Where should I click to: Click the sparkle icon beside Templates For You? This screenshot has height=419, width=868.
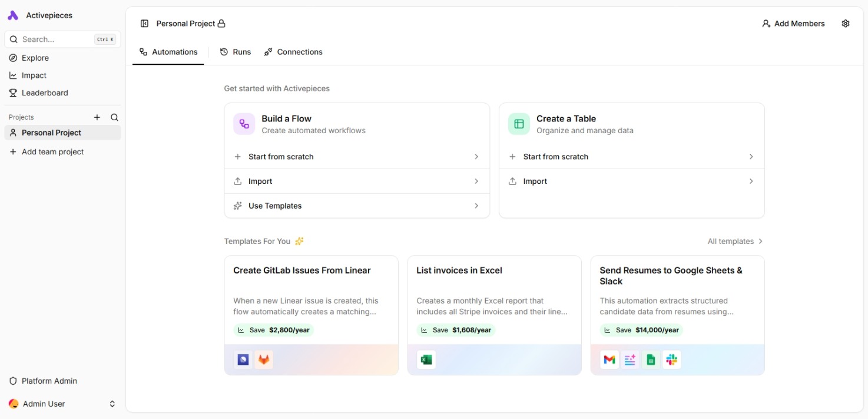(x=299, y=241)
